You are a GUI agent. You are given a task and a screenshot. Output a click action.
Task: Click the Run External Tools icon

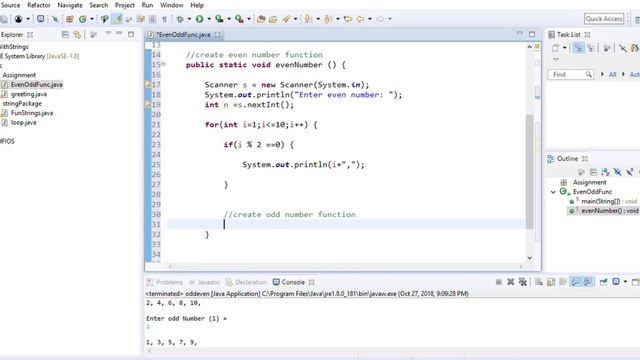click(239, 19)
